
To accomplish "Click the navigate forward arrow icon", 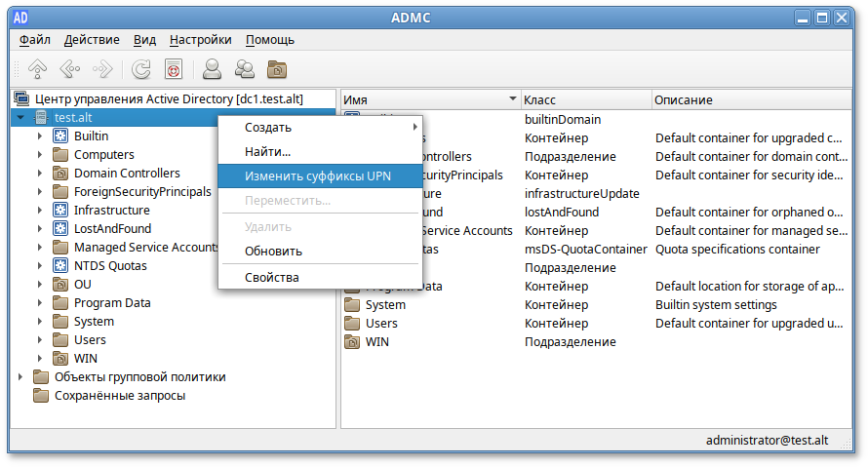I will (102, 69).
